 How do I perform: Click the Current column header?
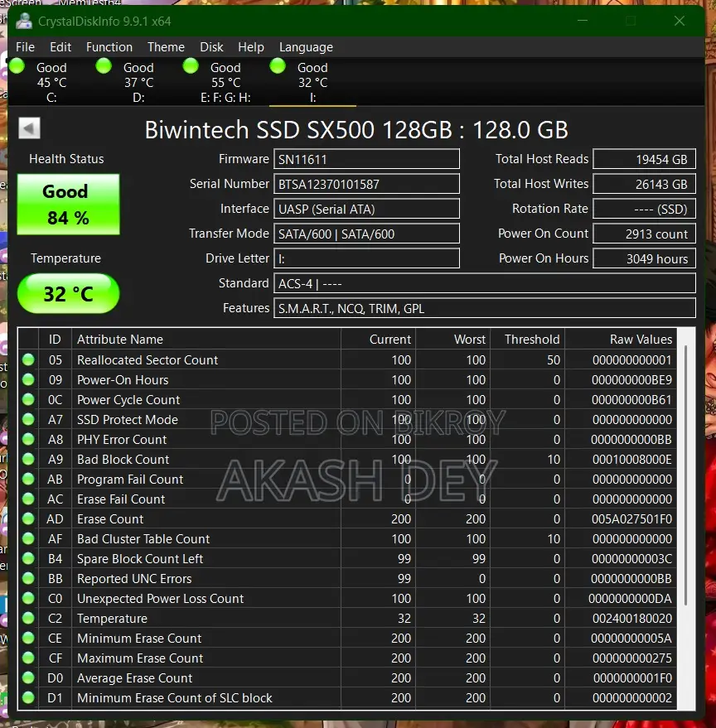378,340
